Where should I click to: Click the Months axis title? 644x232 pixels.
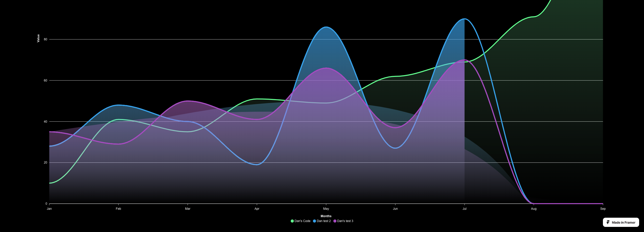(x=326, y=216)
